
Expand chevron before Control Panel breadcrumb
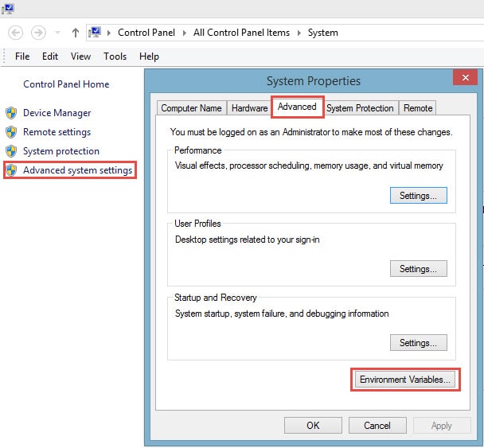(108, 33)
